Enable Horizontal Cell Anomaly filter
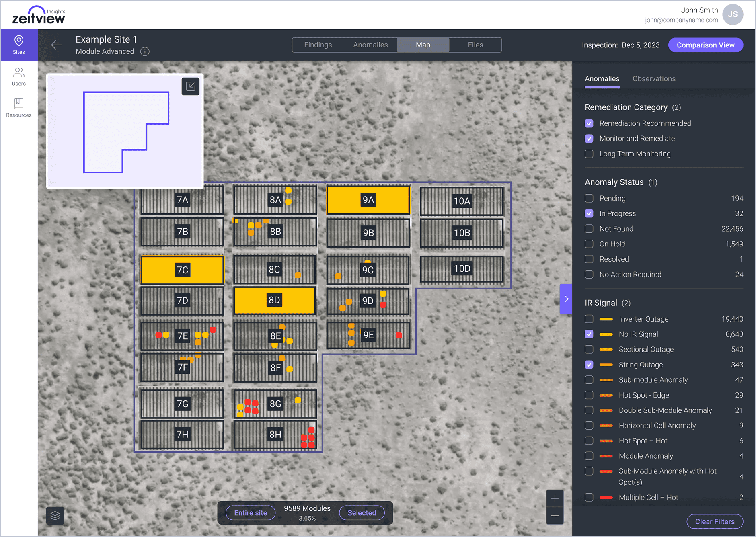 [x=589, y=426]
